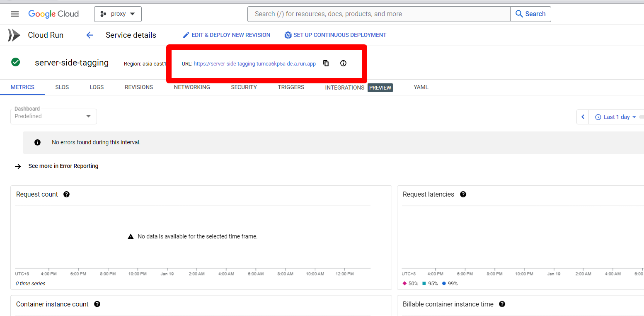
Task: Click the blue Search button
Action: coord(530,14)
